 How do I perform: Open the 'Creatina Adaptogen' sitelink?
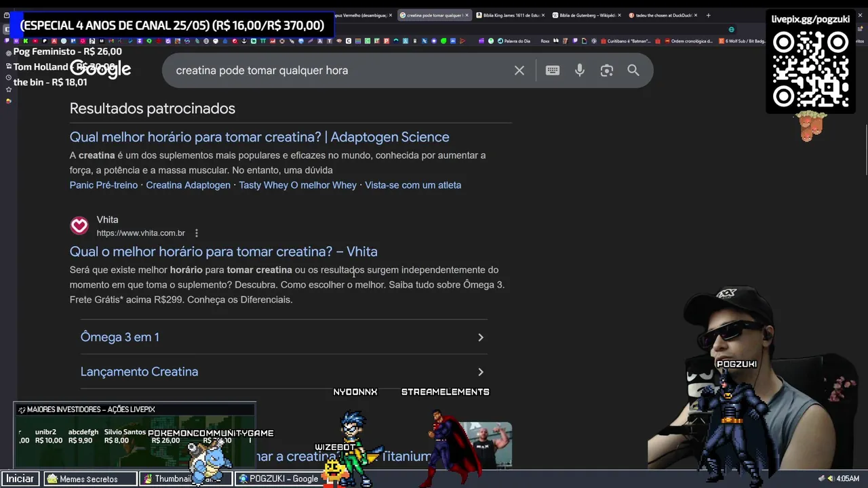pos(188,185)
